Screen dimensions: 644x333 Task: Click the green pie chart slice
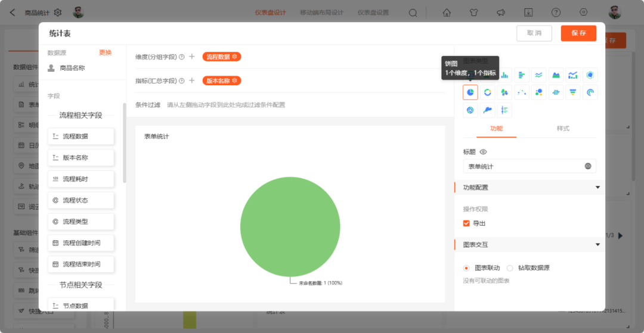(290, 227)
